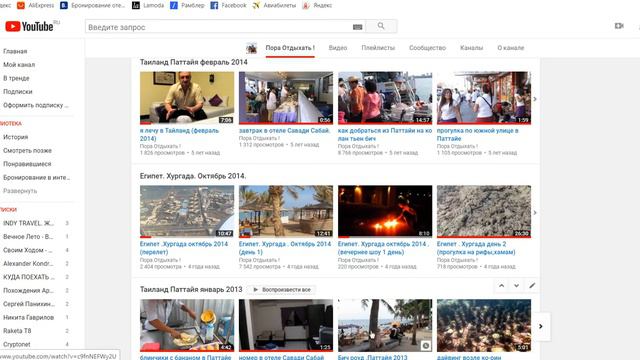The image size is (640, 360).
Task: Open the channel avatar icon
Action: (x=251, y=48)
